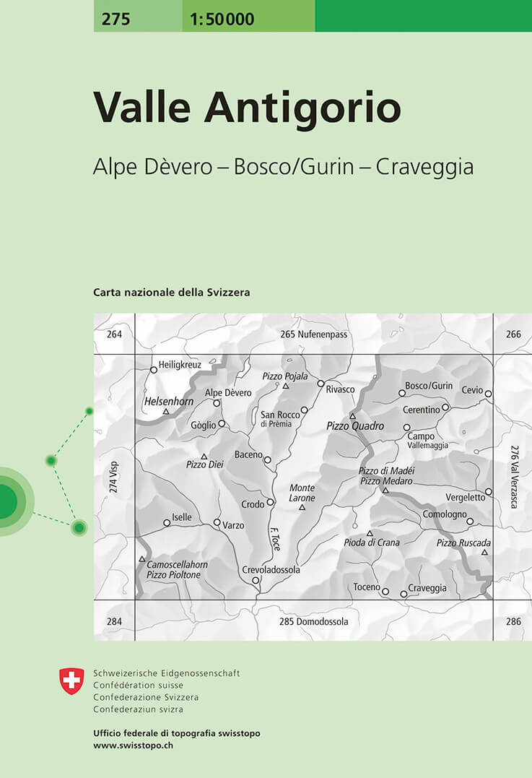Viewport: 532px width, 778px height.
Task: Click the Swiss coat of arms shield
Action: (71, 681)
